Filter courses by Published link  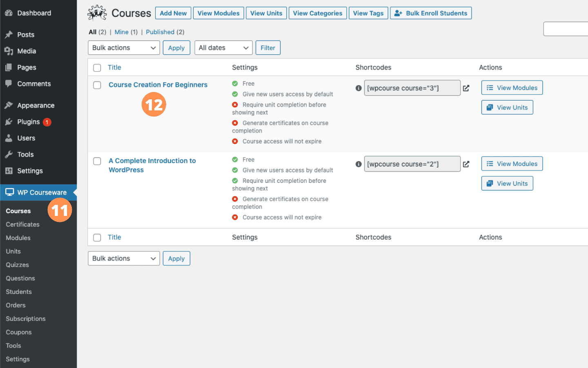tap(160, 32)
